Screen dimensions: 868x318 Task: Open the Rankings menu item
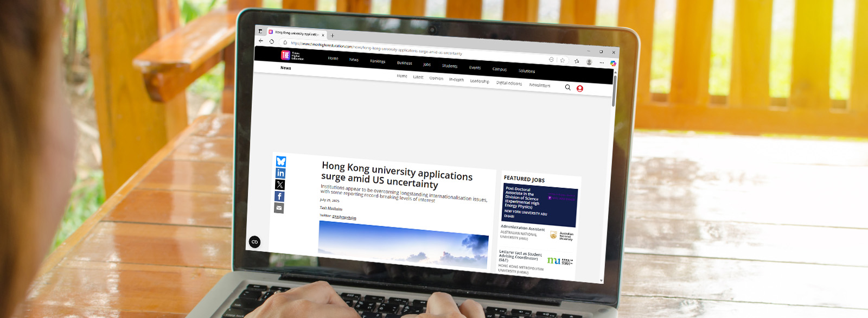click(x=378, y=61)
